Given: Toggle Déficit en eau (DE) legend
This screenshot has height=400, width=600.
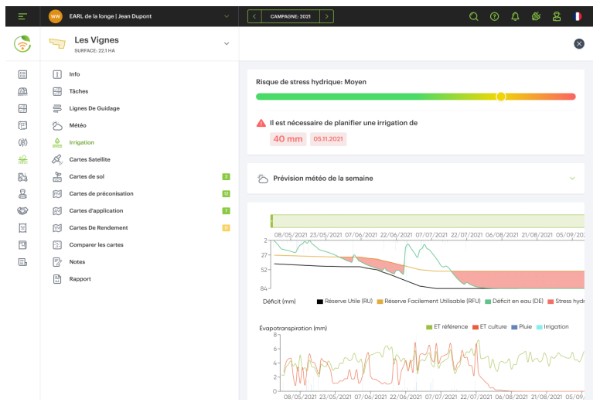Looking at the screenshot, I should pyautogui.click(x=514, y=301).
